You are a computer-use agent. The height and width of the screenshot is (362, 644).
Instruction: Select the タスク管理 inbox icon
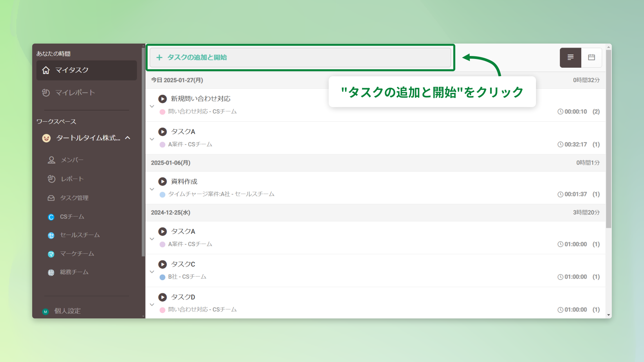(x=51, y=198)
